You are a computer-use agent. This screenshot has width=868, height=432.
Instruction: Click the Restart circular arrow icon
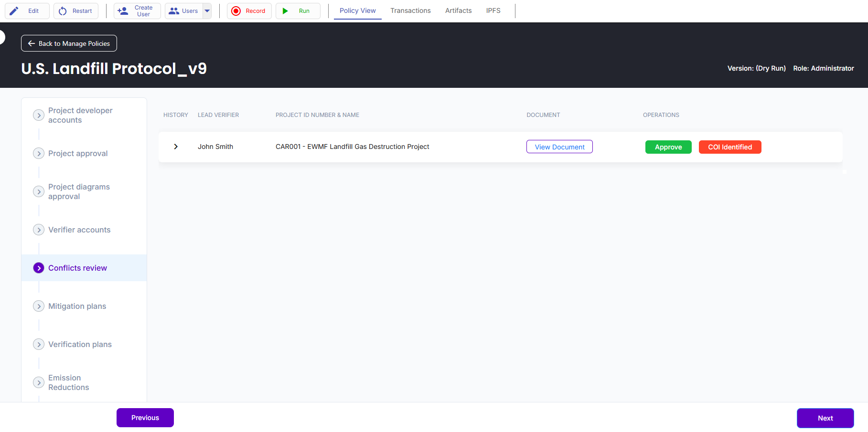click(63, 11)
